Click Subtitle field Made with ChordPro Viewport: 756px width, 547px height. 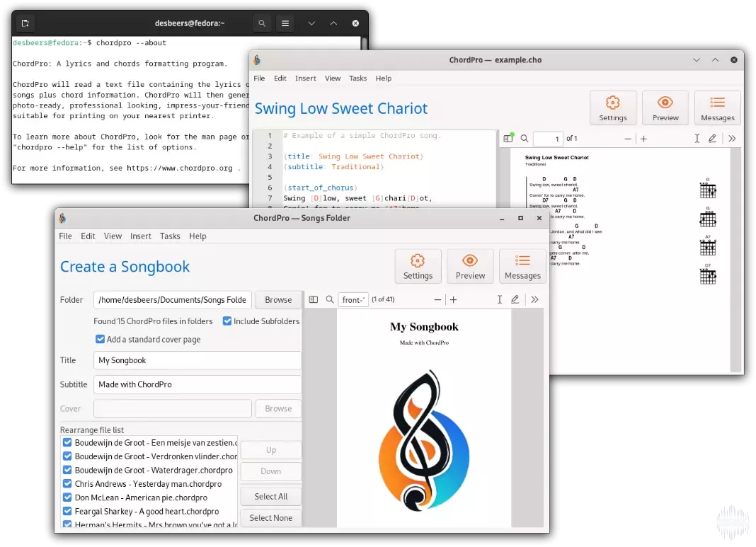click(197, 384)
